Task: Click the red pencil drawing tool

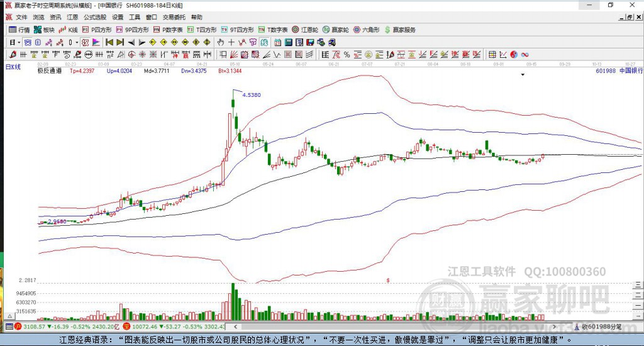Action: point(13,54)
